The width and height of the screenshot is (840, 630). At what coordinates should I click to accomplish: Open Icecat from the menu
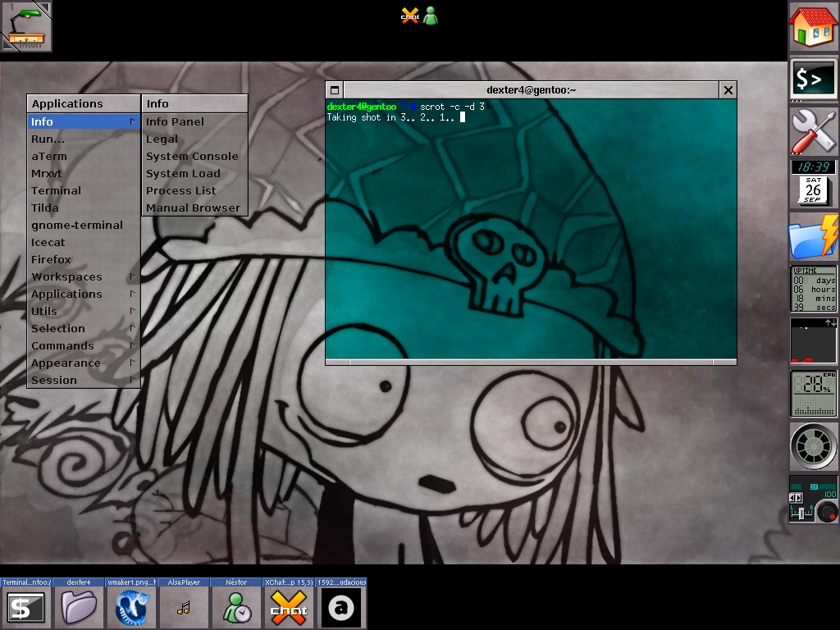tap(84, 242)
